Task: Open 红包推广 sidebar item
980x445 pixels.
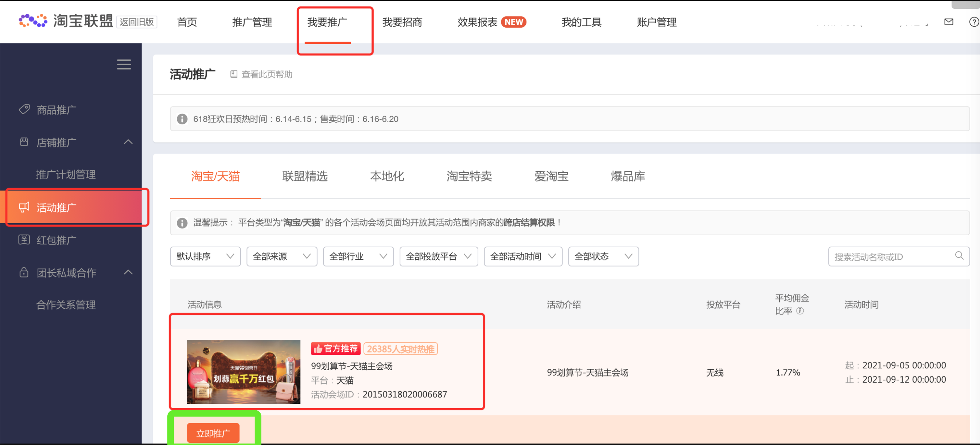Action: coord(56,240)
